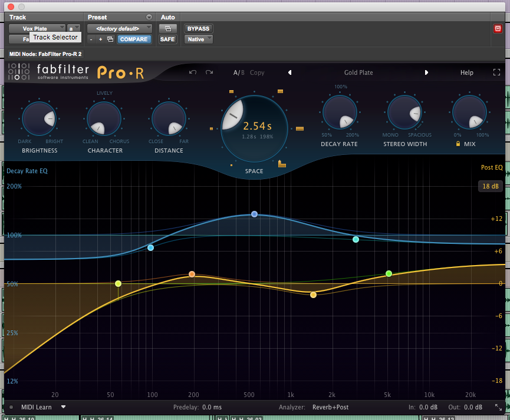Select the cyan Decay Rate EQ node near 3k

[356, 240]
